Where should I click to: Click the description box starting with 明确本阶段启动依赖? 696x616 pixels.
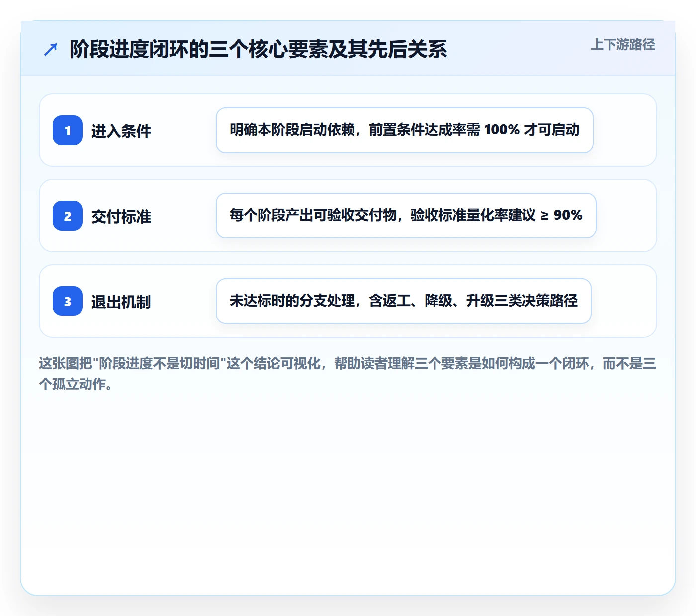(x=405, y=130)
